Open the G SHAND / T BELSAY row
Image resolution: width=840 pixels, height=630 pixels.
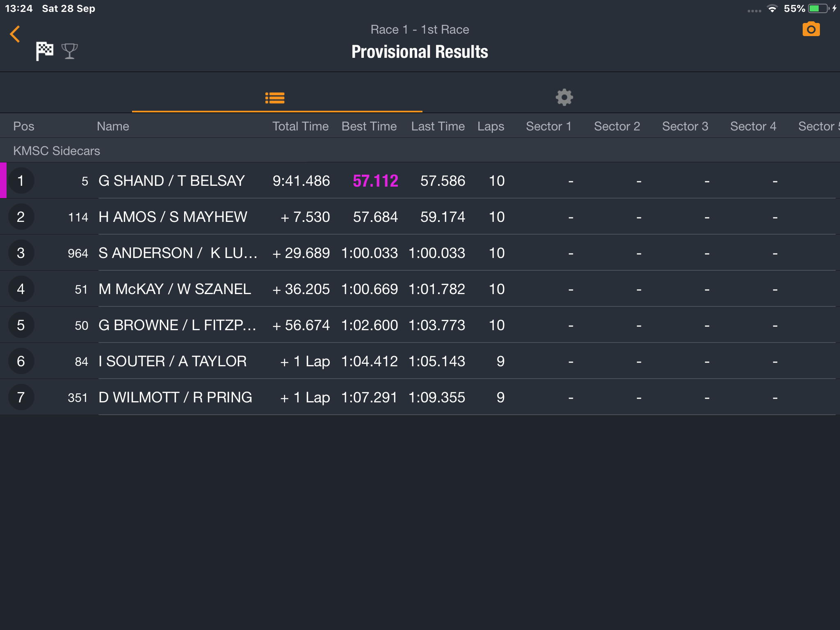point(420,180)
